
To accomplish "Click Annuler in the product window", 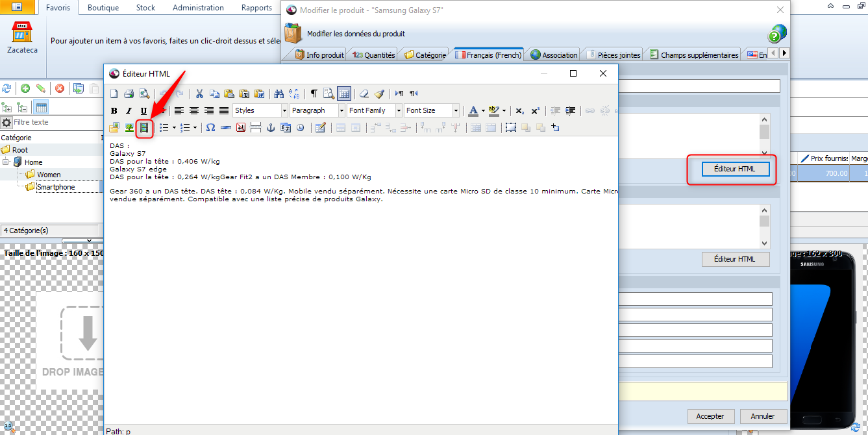I will (x=763, y=416).
